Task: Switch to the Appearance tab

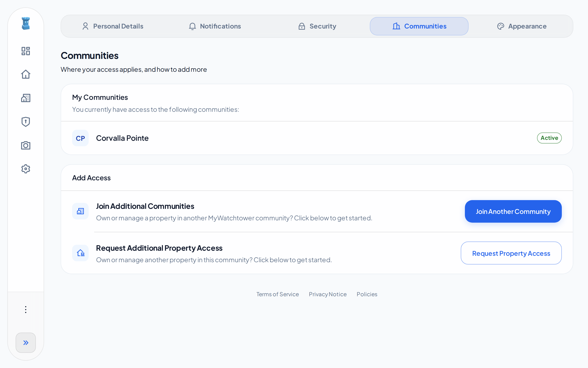Action: [521, 26]
